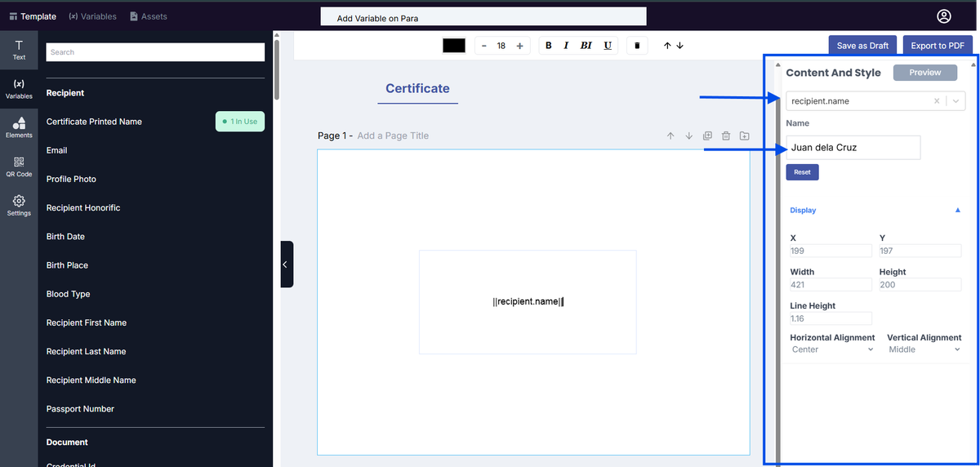Click the X position field

point(831,251)
